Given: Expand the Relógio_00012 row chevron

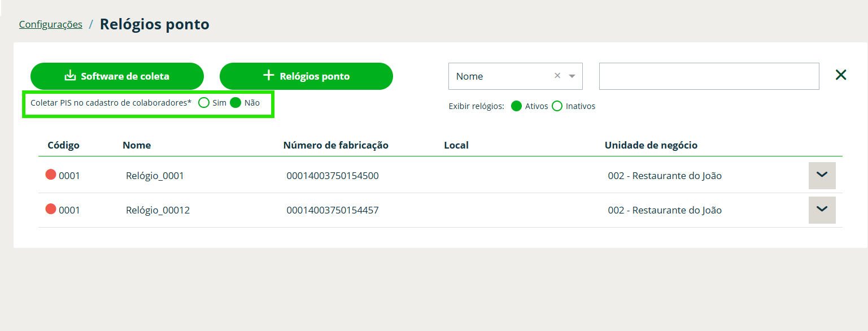Looking at the screenshot, I should tap(822, 210).
